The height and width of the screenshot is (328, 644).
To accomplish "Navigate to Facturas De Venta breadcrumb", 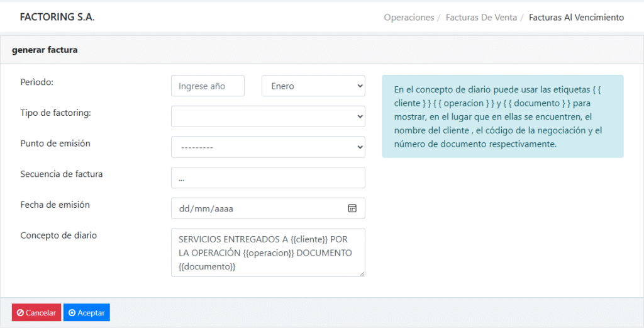I will [481, 18].
